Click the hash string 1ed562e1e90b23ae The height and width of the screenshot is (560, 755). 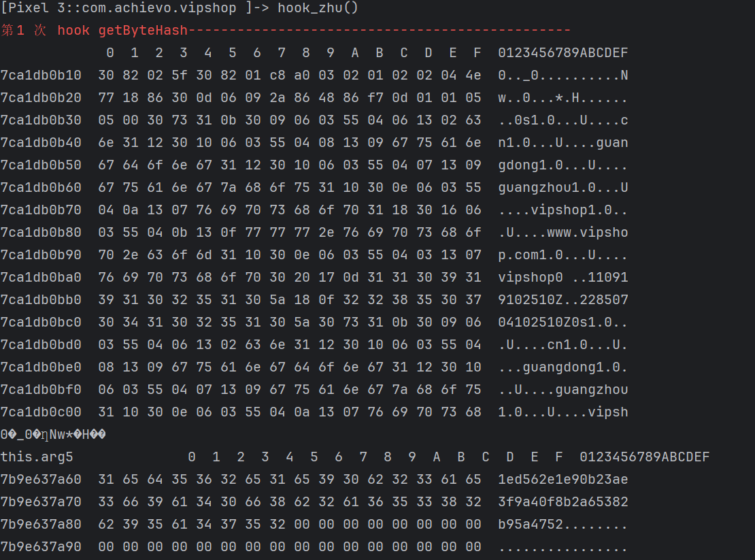(563, 480)
